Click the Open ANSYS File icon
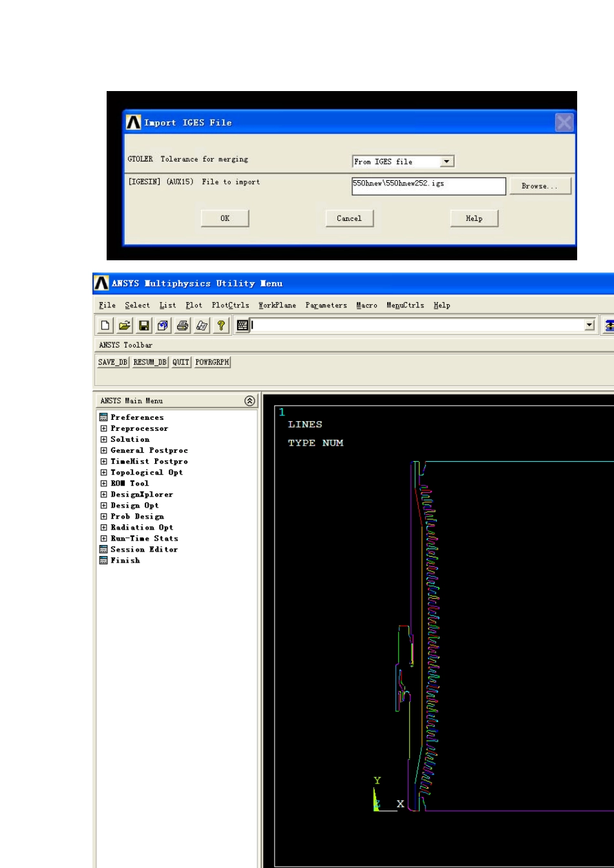Viewport: 614px width, 868px height. click(x=125, y=326)
